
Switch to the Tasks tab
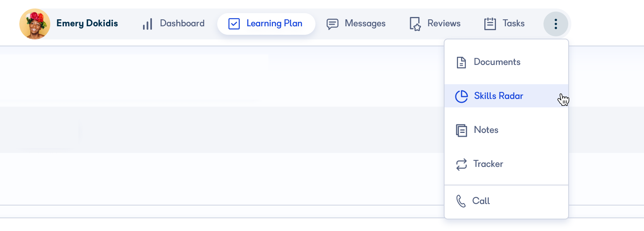coord(504,24)
